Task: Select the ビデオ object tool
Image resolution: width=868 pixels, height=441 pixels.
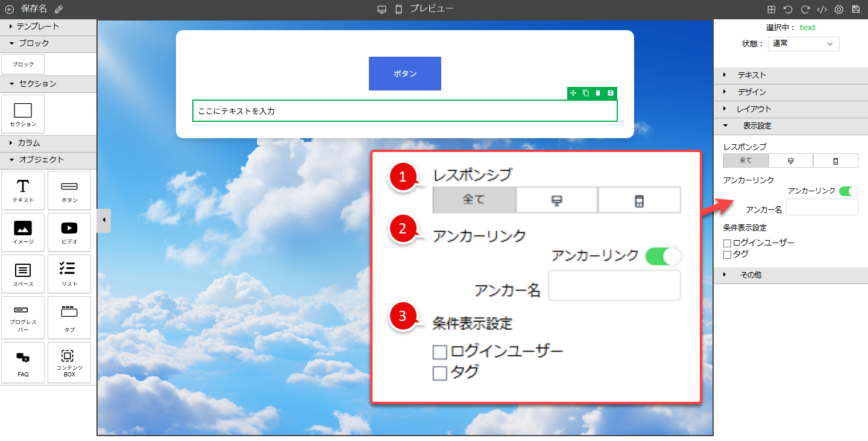Action: [x=69, y=232]
